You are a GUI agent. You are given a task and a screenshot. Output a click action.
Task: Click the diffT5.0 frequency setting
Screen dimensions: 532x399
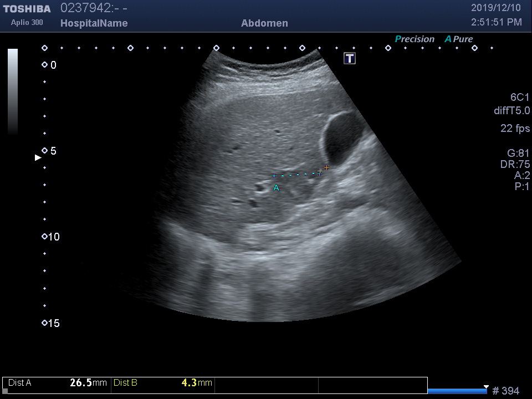click(511, 111)
